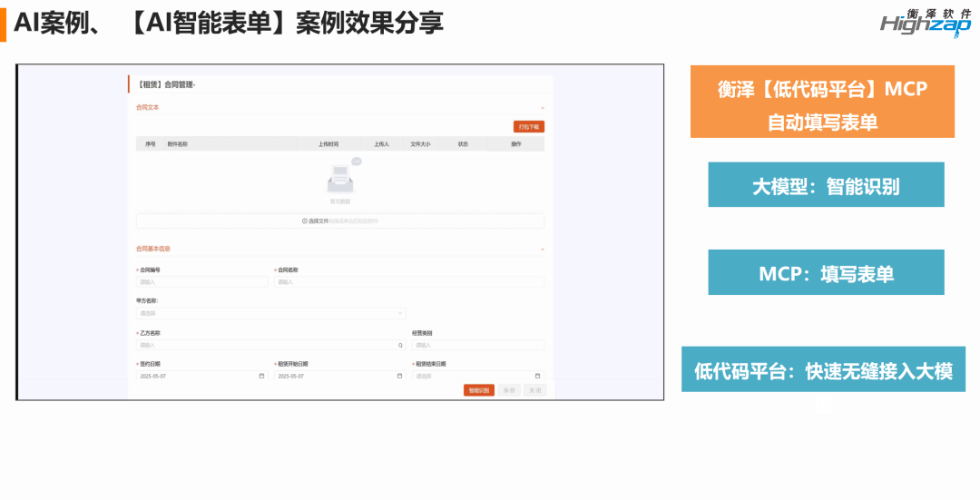Click the empty-data inbox illustration
Viewport: 980px width, 500px height.
pyautogui.click(x=342, y=176)
